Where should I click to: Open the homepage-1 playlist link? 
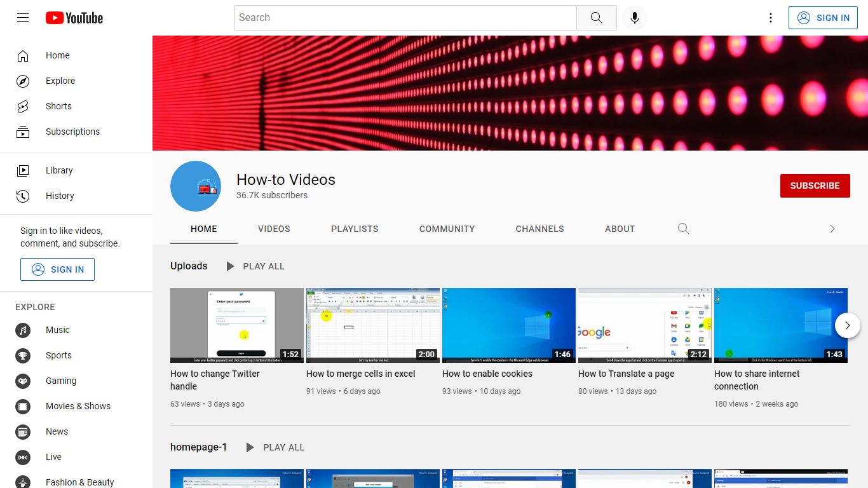click(198, 447)
